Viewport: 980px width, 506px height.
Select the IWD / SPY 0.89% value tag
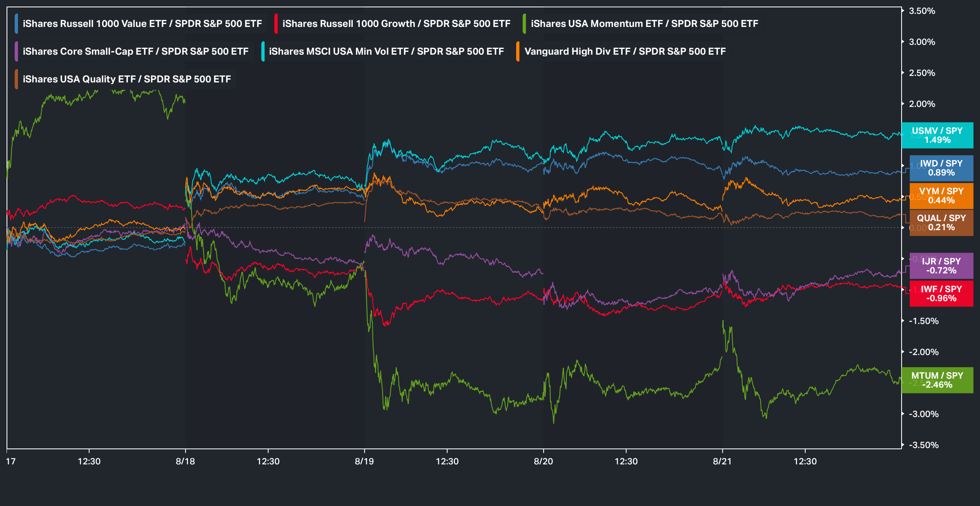click(x=941, y=168)
